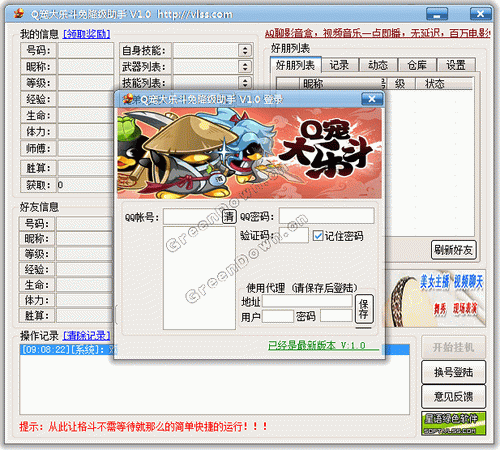Click the 级 column header in friend list
This screenshot has height=450, width=500.
point(400,83)
